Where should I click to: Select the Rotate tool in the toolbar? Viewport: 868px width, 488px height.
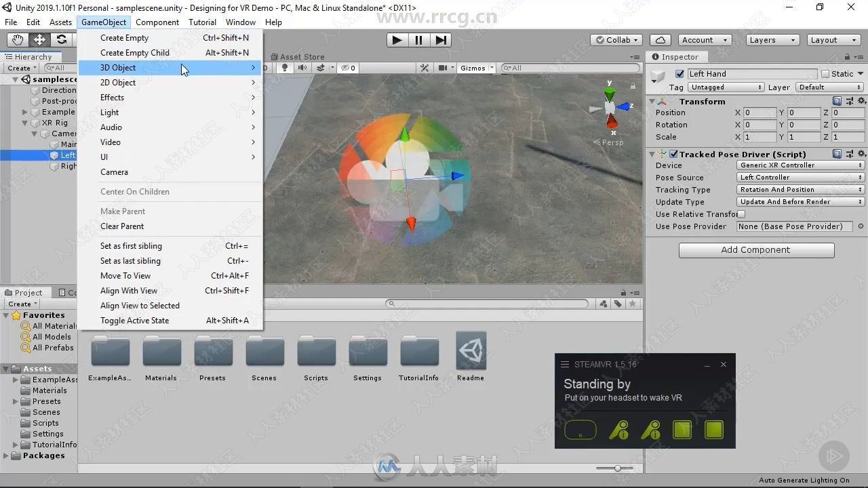coord(61,40)
